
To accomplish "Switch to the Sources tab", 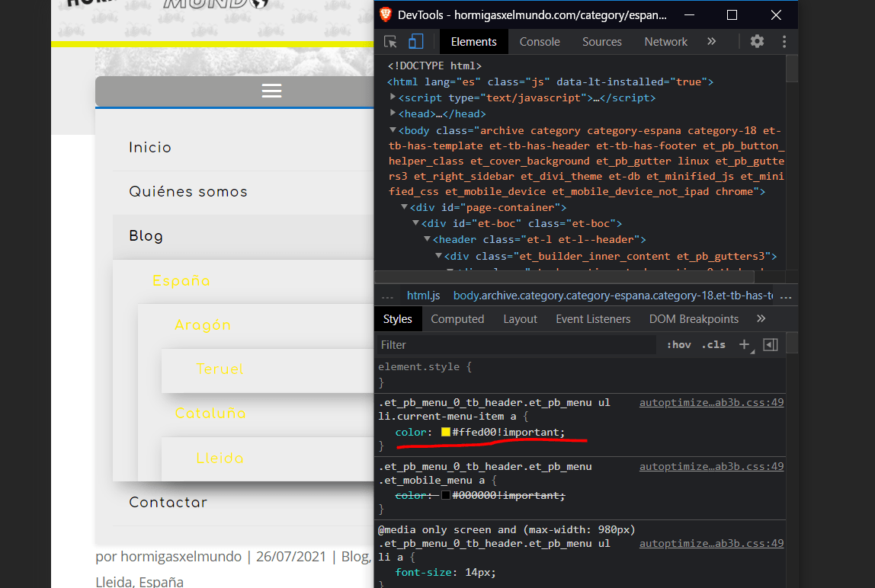I will [601, 42].
